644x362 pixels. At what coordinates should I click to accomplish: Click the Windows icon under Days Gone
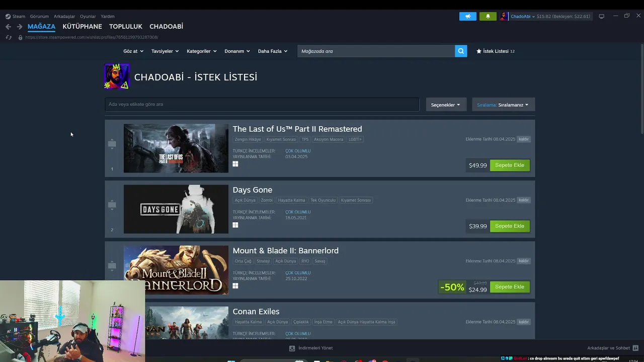tap(235, 225)
